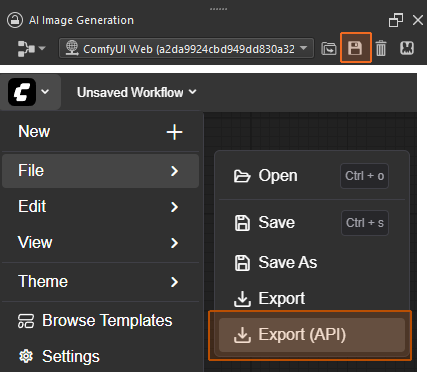Open the Edit submenu
The height and width of the screenshot is (372, 427).
click(101, 207)
